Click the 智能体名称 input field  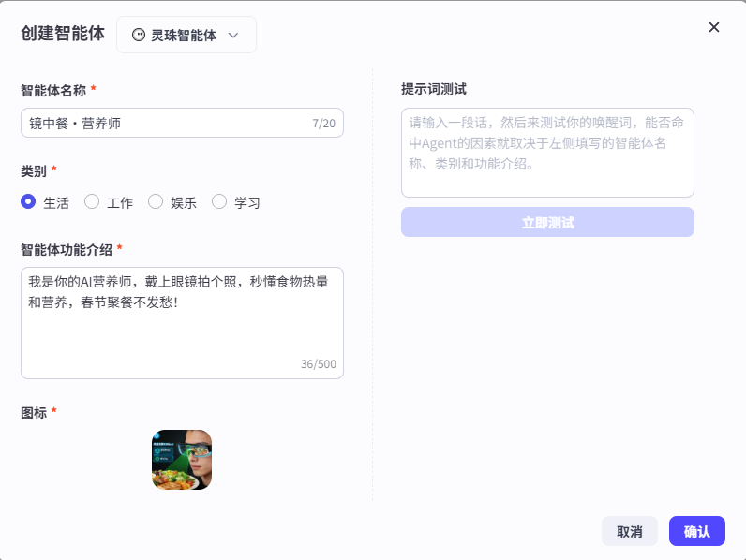[182, 123]
